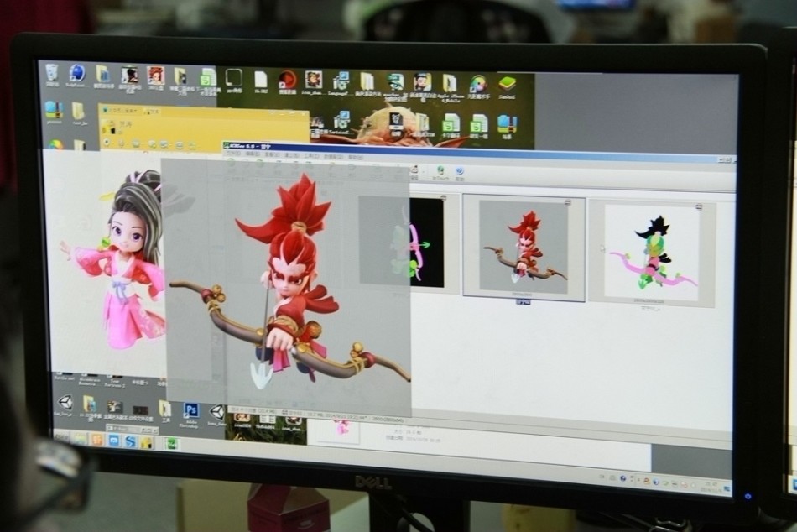The image size is (797, 532).
Task: Open the Chrome shortcut on the desktop
Action: click(56, 144)
